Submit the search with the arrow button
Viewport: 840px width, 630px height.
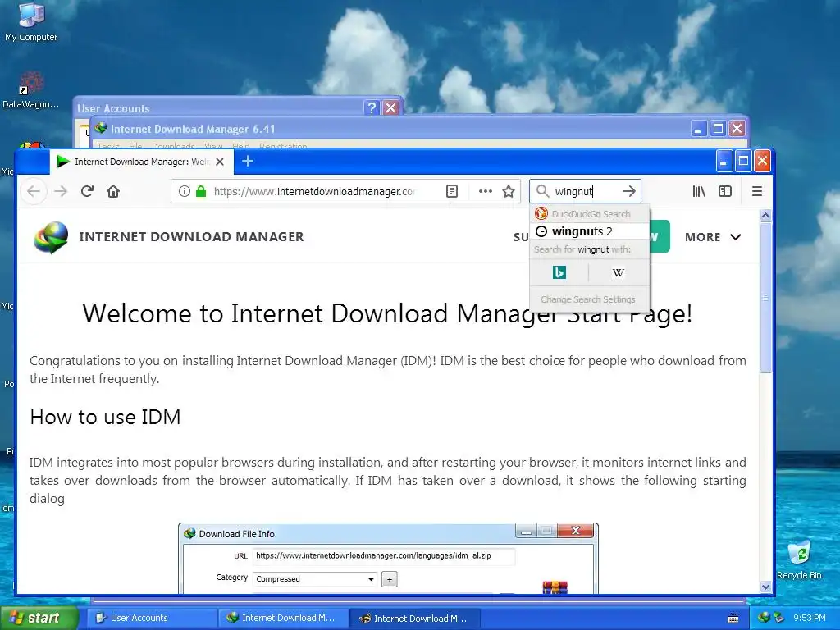pyautogui.click(x=629, y=191)
